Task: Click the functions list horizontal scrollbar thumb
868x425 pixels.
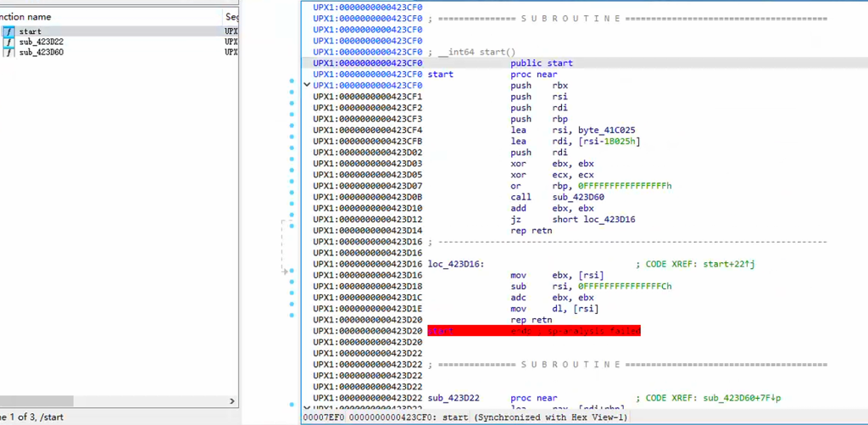Action: point(36,401)
